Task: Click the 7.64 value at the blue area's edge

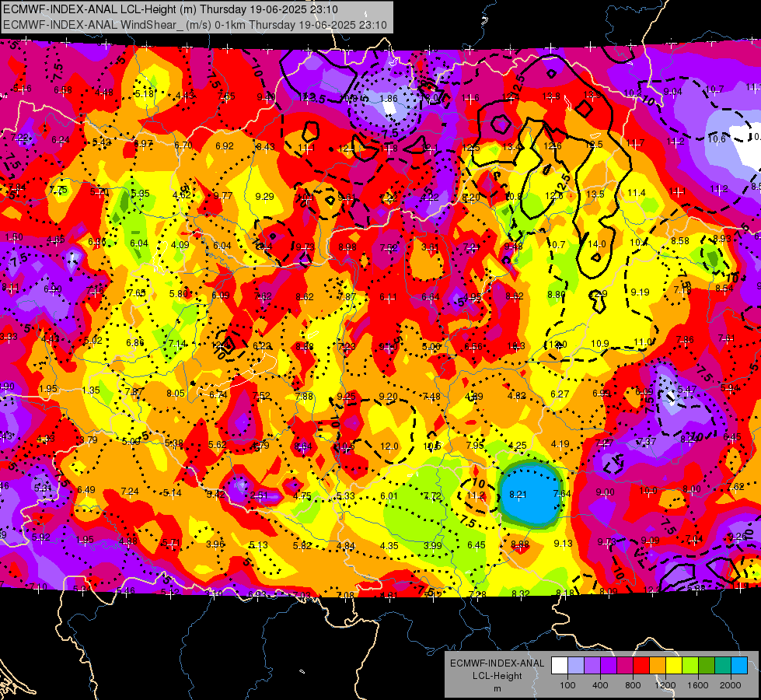Action: (x=561, y=494)
